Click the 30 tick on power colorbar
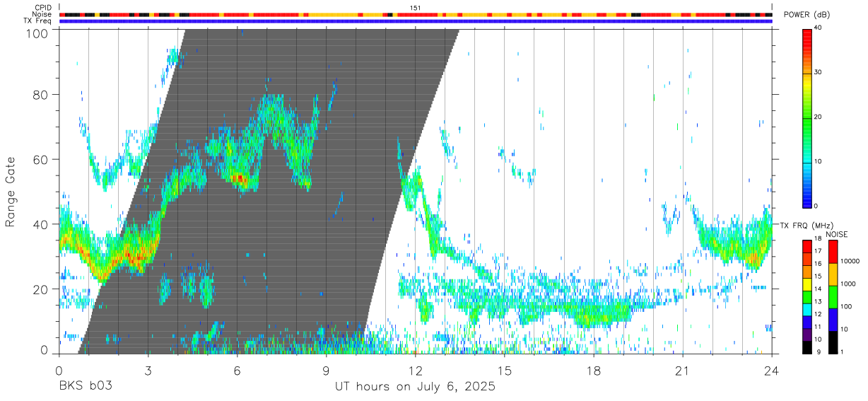The width and height of the screenshot is (868, 401). tap(817, 72)
